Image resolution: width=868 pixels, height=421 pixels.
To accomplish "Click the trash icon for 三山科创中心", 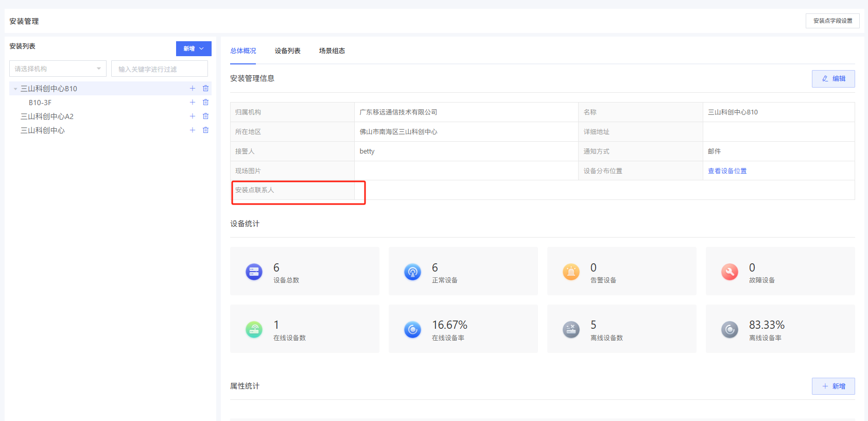I will pyautogui.click(x=205, y=130).
